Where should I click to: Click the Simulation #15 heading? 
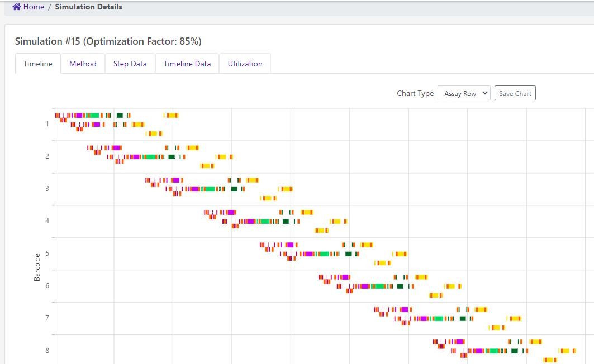coord(108,41)
